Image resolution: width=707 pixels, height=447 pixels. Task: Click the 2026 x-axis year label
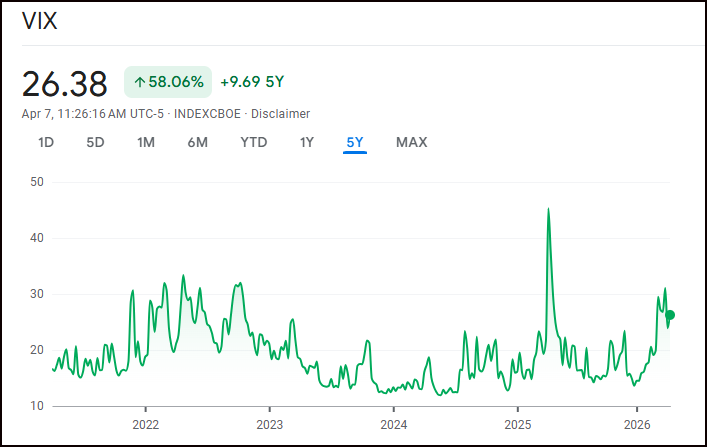coord(638,421)
